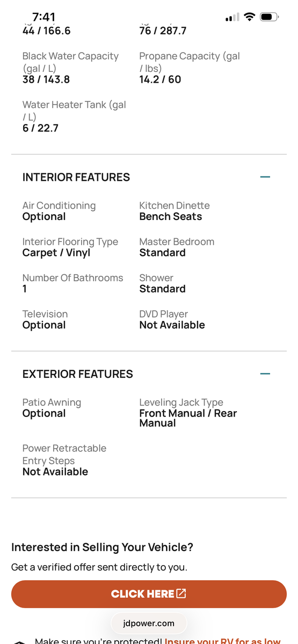Collapse the Exterior Features section minus icon

tap(265, 374)
